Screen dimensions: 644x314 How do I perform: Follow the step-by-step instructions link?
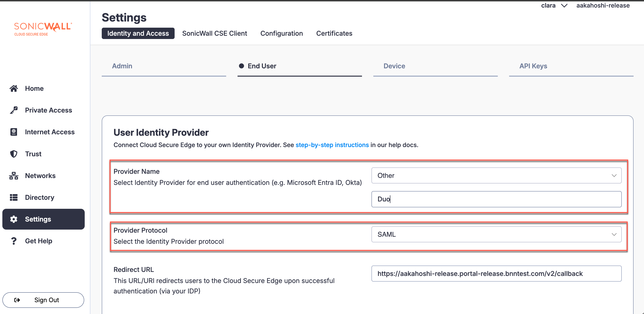[x=332, y=145]
